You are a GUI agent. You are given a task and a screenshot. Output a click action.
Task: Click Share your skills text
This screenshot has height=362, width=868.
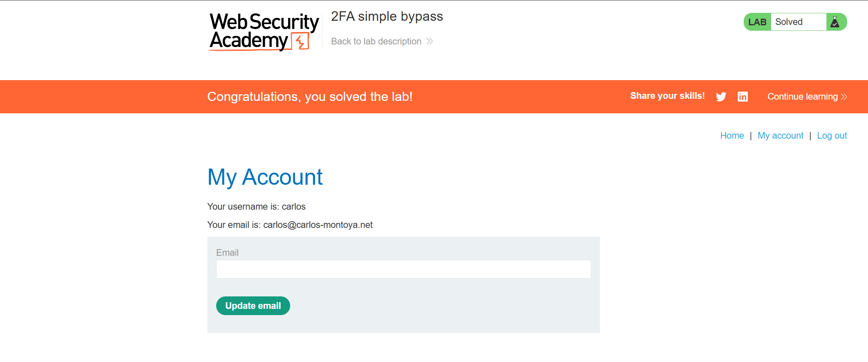pos(667,96)
